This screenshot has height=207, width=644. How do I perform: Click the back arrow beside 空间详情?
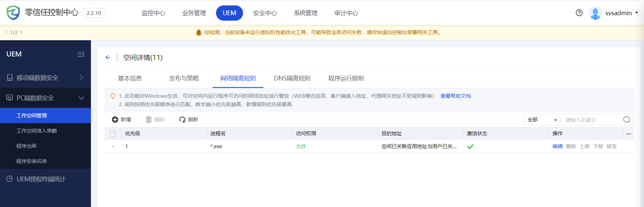[108, 57]
